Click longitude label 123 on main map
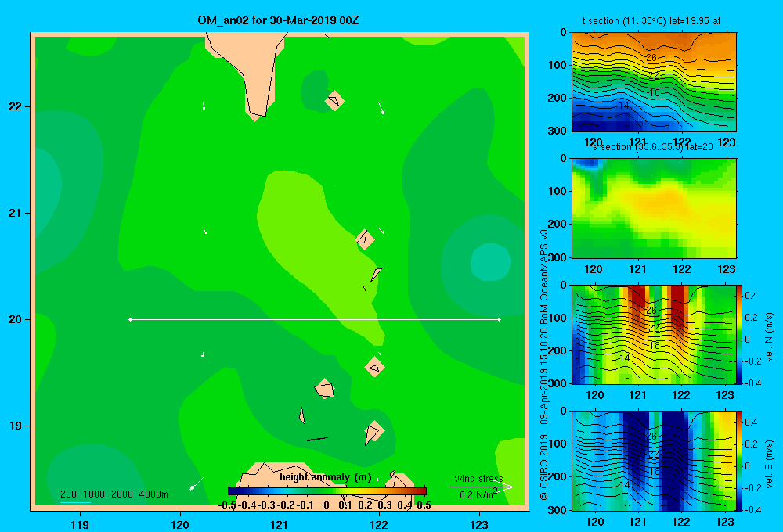The height and width of the screenshot is (532, 783). click(x=479, y=524)
